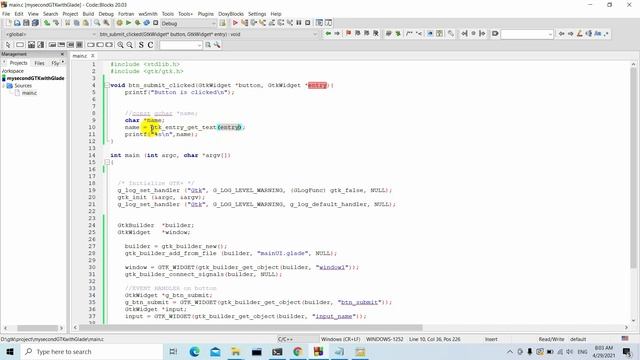This screenshot has width=640, height=360.
Task: Click Read/Write in the status bar
Action: [551, 339]
